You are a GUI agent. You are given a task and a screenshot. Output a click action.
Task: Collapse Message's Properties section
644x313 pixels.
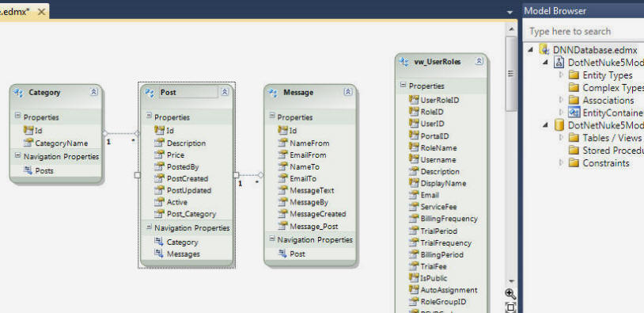click(x=272, y=116)
